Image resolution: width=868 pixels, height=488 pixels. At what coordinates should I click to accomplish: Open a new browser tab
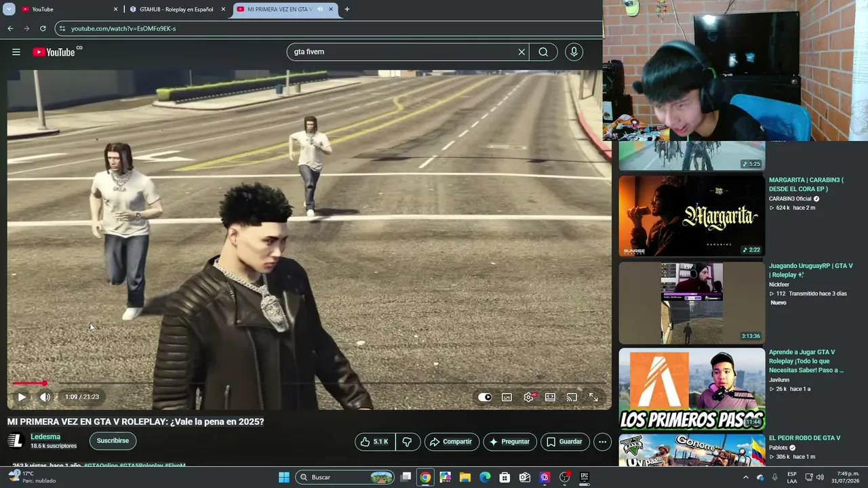(347, 9)
